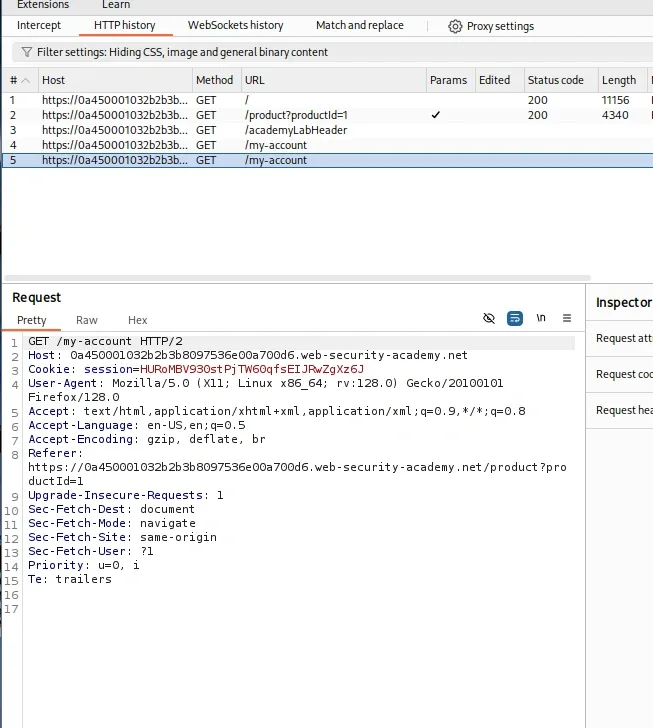653x728 pixels.
Task: Click the Params checkmark in row 2
Action: tap(436, 115)
